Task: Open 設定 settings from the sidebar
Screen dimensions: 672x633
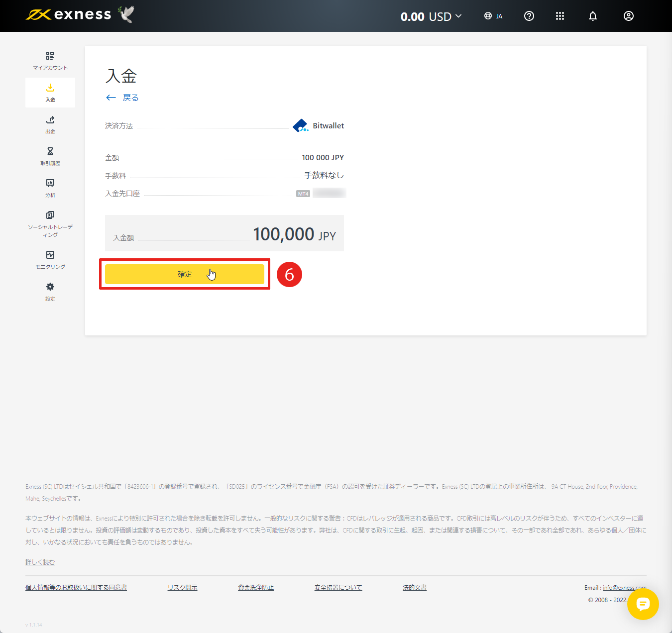Action: click(50, 291)
